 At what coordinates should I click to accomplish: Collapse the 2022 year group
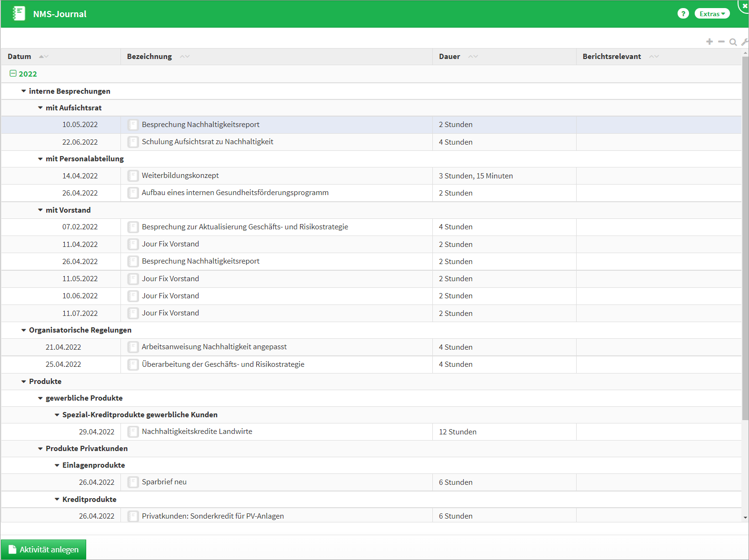pyautogui.click(x=13, y=74)
